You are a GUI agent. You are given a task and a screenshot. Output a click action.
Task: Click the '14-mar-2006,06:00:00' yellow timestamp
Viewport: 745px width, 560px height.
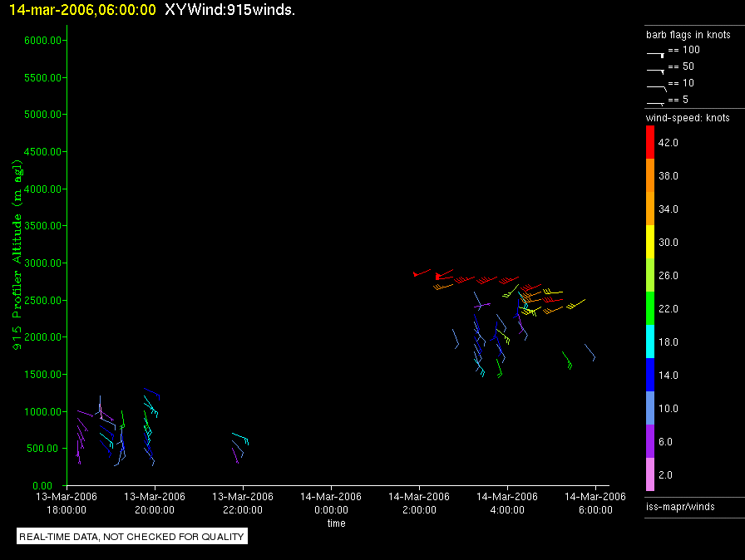click(x=82, y=10)
